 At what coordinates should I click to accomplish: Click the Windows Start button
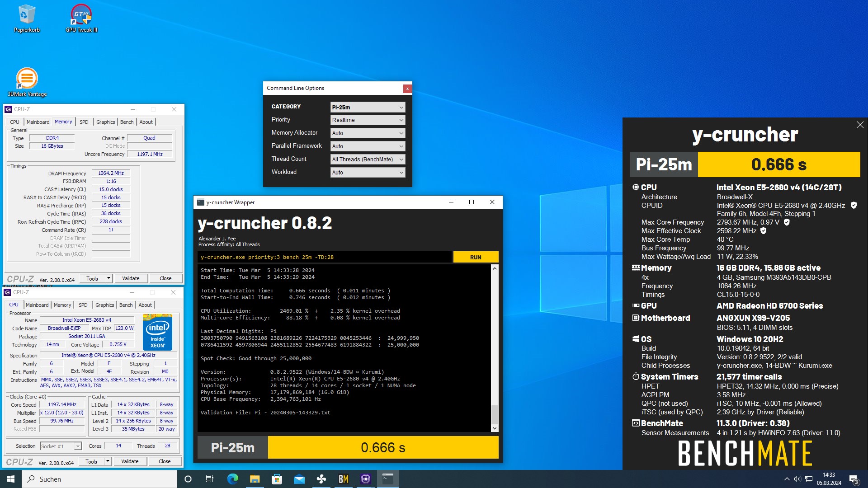pyautogui.click(x=11, y=479)
